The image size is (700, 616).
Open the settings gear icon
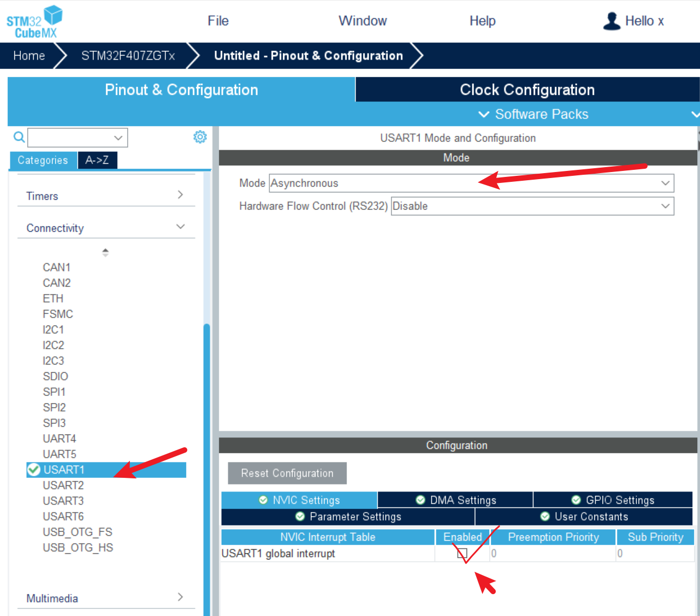[200, 137]
